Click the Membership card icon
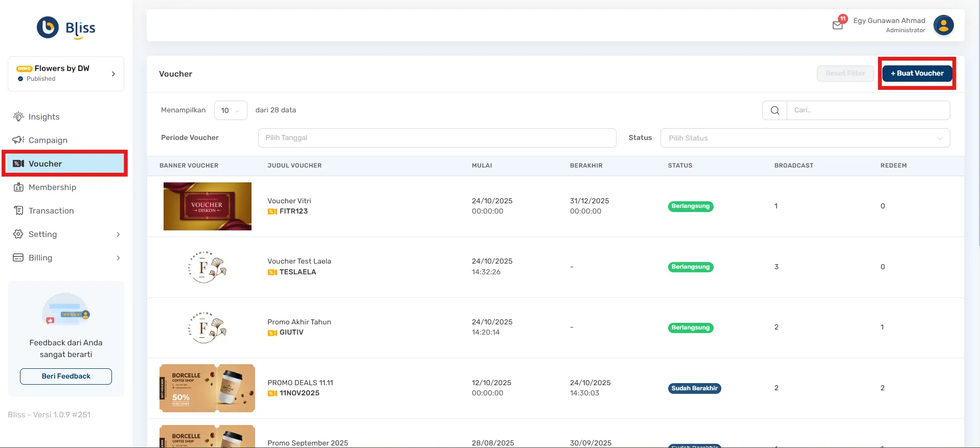Screen dimensions: 980x448 point(18,187)
